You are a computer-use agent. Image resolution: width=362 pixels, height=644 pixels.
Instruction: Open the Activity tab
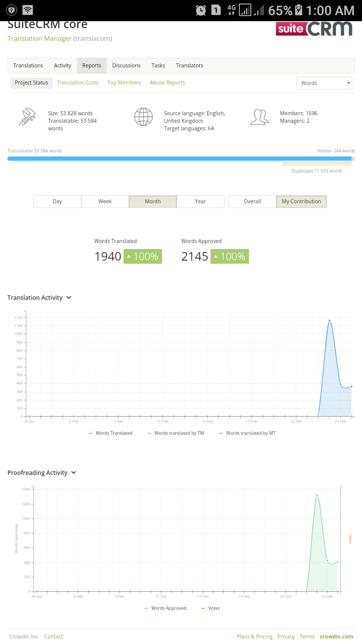pos(63,65)
